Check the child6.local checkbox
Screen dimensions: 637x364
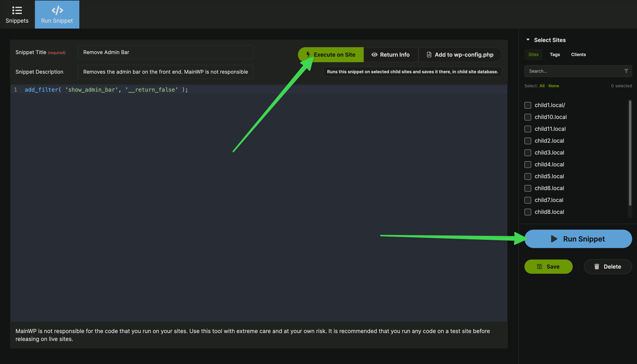click(528, 188)
